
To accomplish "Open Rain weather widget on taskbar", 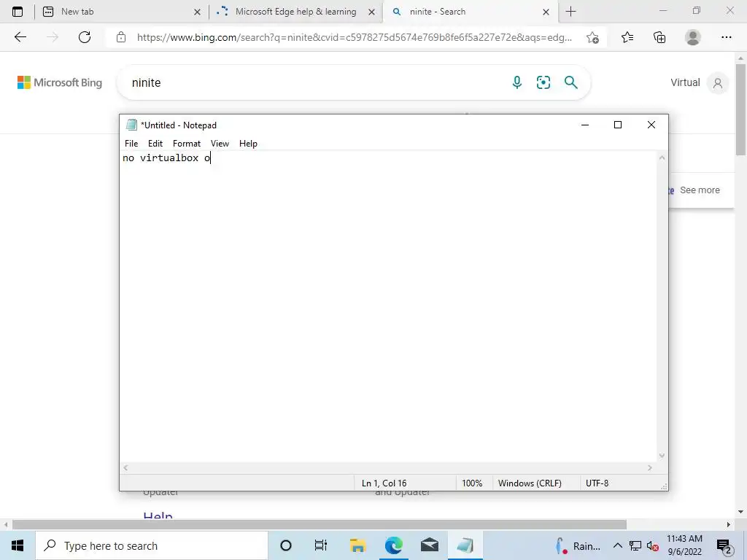I will tap(578, 545).
